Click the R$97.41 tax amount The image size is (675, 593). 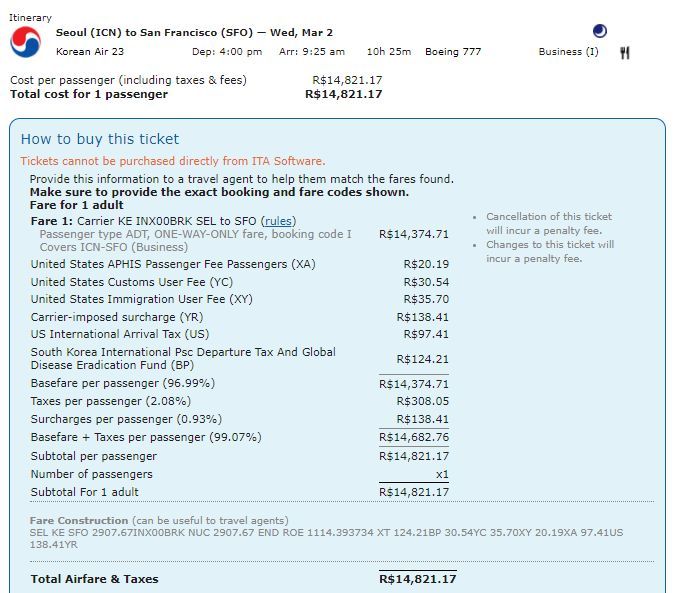tap(426, 334)
